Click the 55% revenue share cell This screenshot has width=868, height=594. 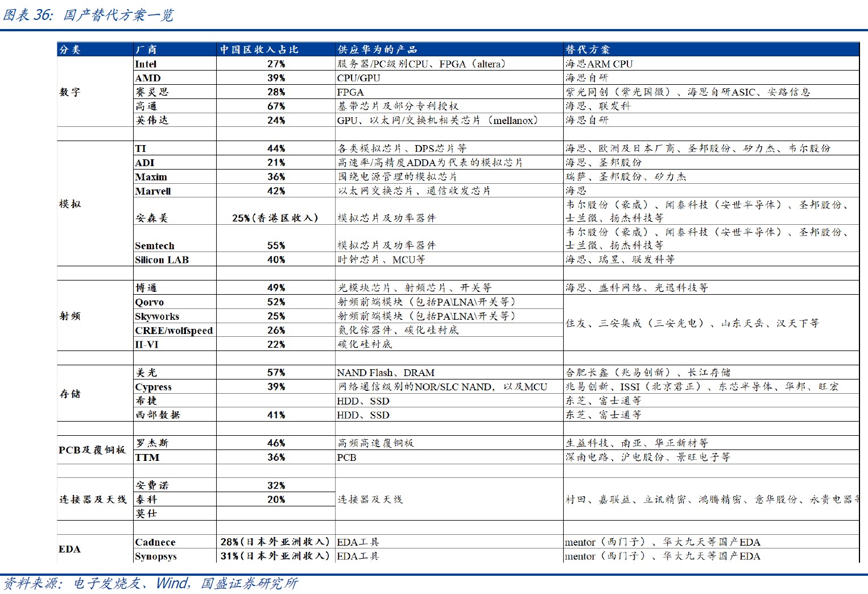tap(276, 238)
